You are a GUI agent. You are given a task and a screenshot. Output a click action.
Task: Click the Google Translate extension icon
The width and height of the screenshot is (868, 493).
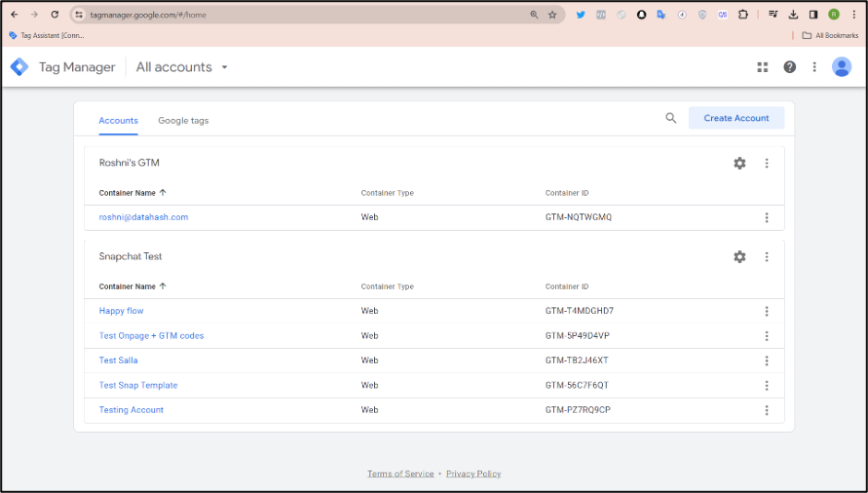click(x=661, y=15)
